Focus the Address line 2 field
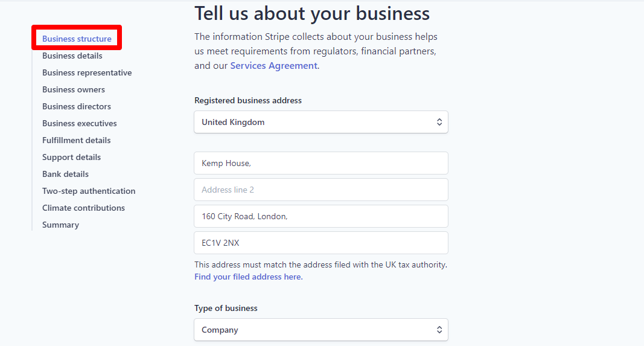644x346 pixels. pos(320,190)
